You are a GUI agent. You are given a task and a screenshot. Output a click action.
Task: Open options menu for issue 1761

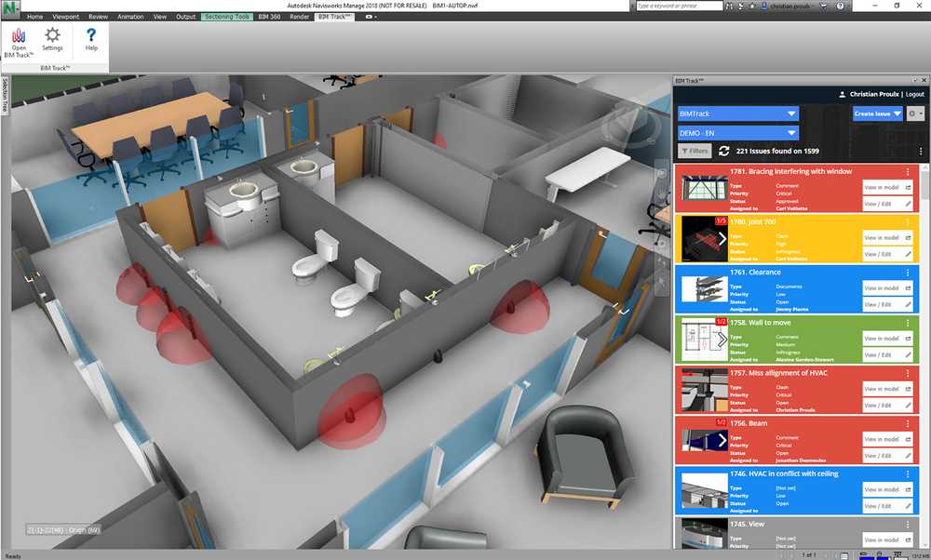[907, 273]
